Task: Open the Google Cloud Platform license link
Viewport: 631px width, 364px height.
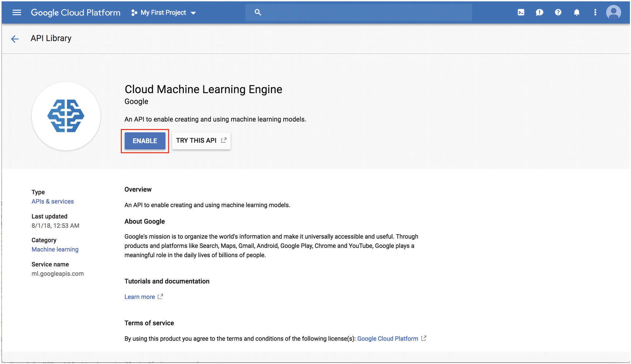Action: pyautogui.click(x=388, y=338)
